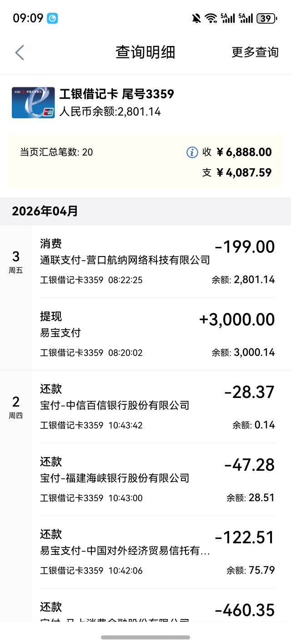Tap the first 5G signal strength icon
291x644 pixels.
click(228, 18)
